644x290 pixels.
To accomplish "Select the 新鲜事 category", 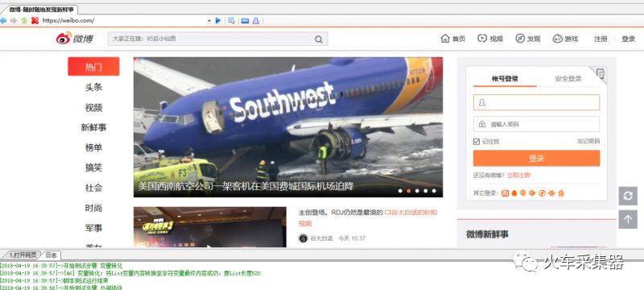I will [93, 127].
